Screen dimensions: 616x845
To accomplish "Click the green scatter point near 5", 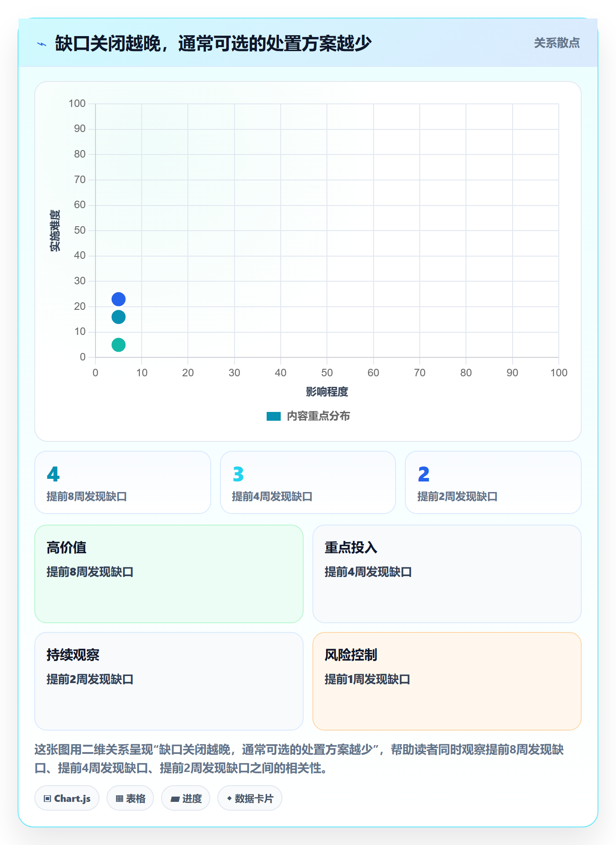I will pos(118,345).
